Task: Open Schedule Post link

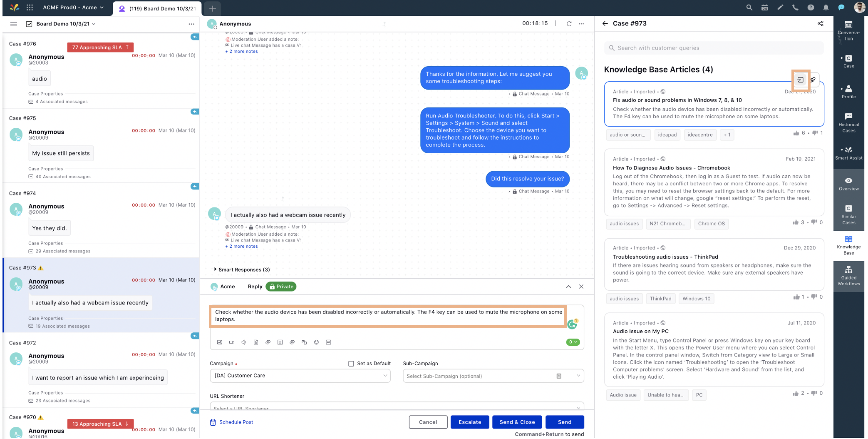Action: (232, 422)
